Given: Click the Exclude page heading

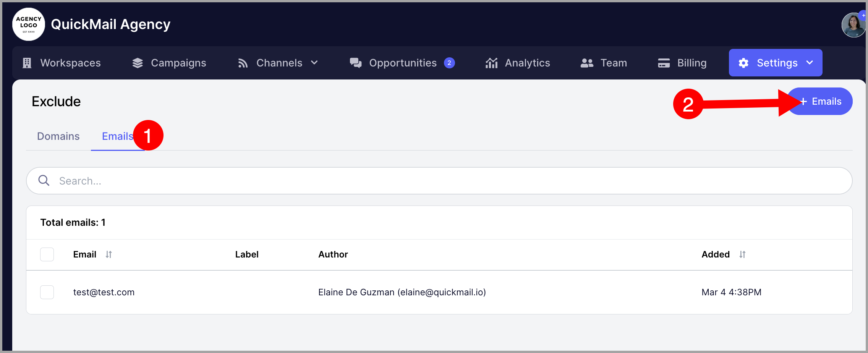Looking at the screenshot, I should click(56, 102).
